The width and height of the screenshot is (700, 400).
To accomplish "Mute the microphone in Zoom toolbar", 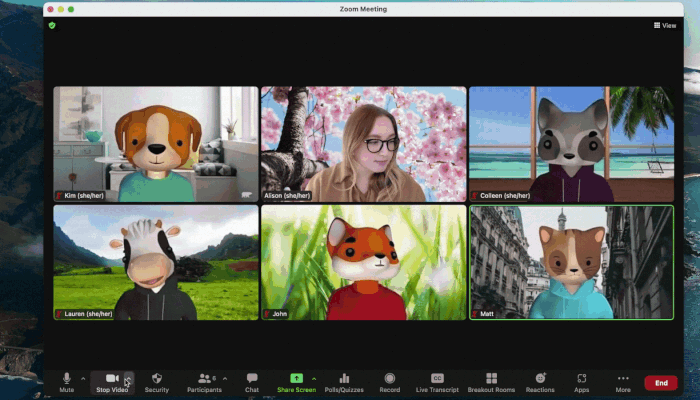I will coord(67,381).
